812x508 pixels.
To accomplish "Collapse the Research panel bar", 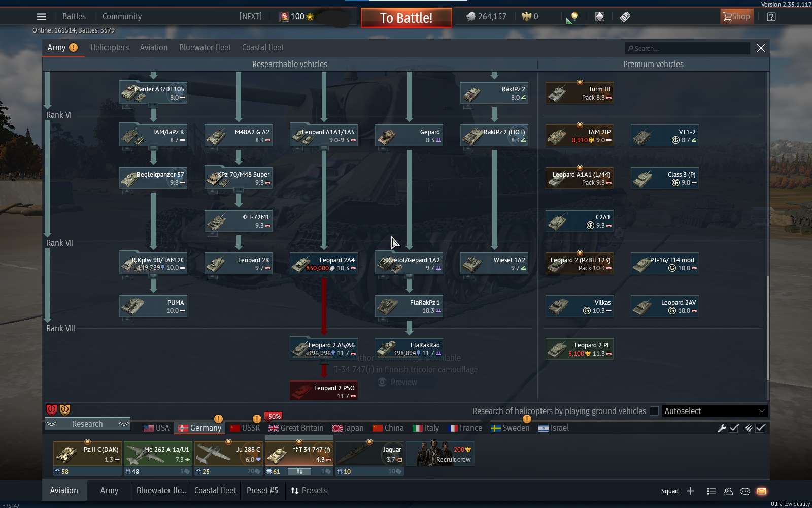I will 87,424.
